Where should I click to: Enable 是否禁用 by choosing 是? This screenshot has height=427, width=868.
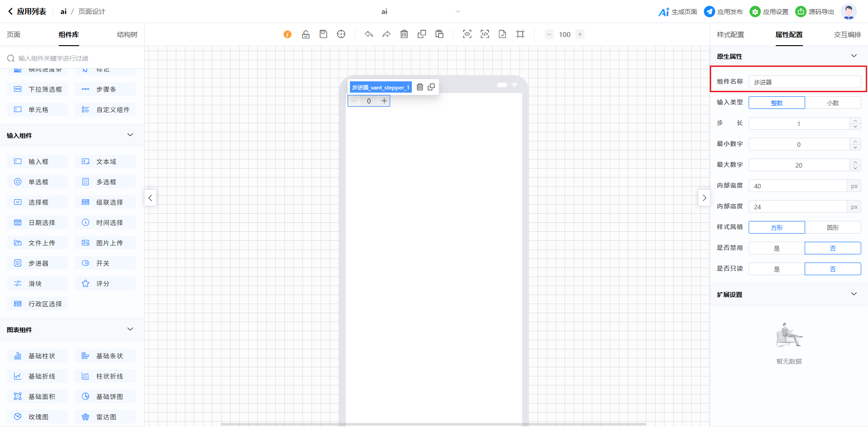click(777, 249)
